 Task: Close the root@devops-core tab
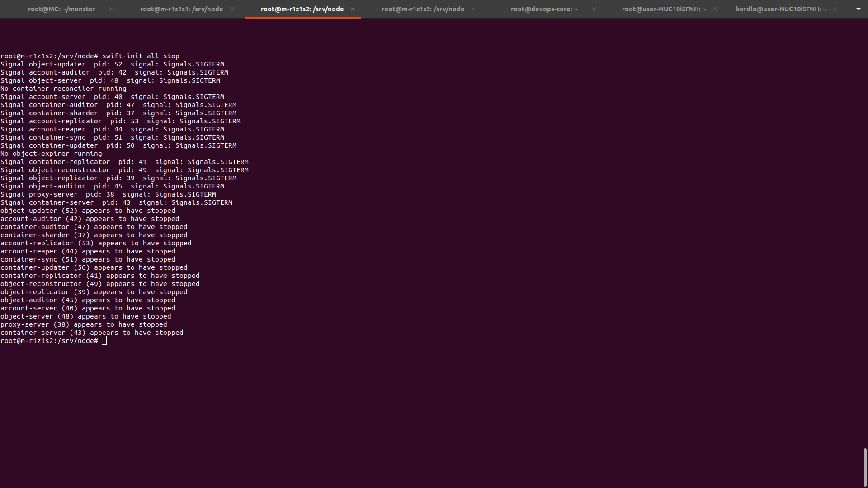tap(594, 9)
